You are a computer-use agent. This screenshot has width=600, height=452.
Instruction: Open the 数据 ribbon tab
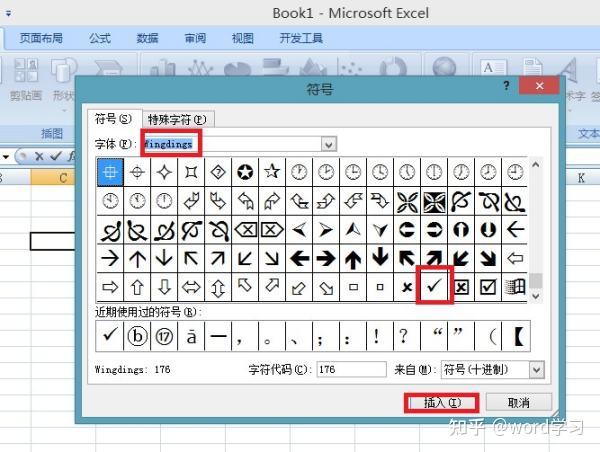tap(147, 38)
